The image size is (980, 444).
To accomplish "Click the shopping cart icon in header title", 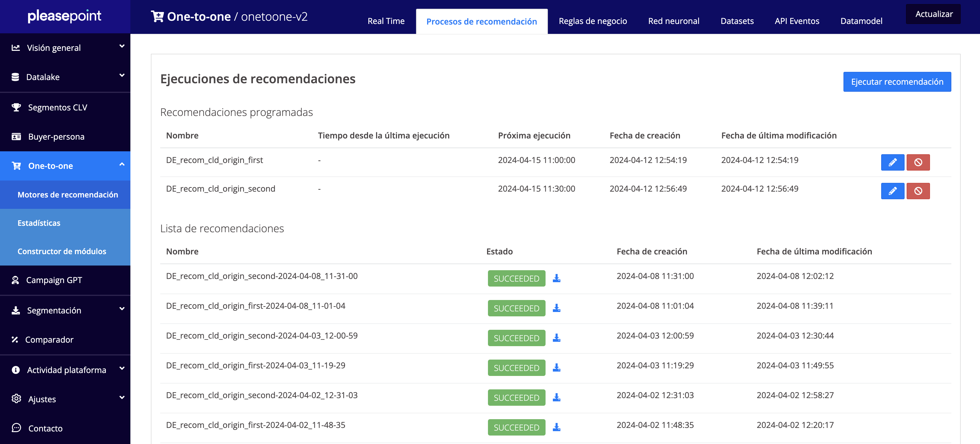I will (157, 16).
